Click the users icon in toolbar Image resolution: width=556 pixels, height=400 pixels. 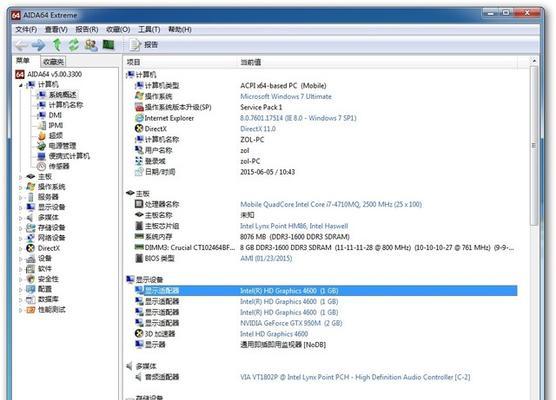(91, 45)
